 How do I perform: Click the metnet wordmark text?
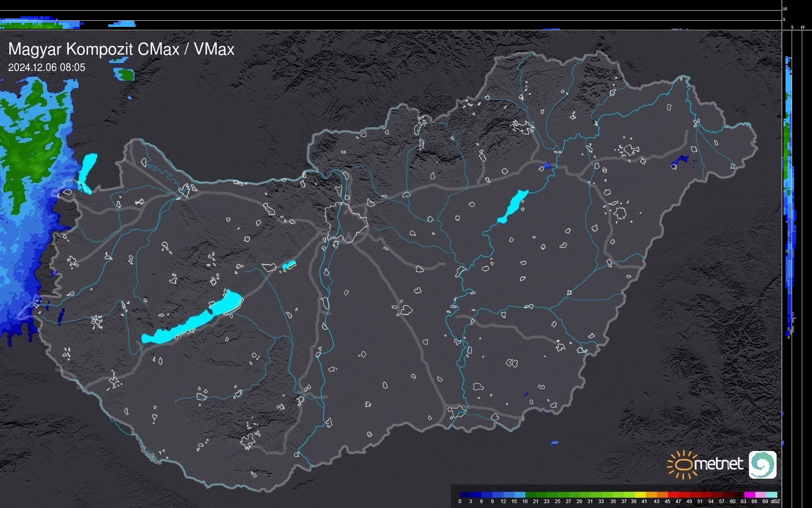coord(718,464)
